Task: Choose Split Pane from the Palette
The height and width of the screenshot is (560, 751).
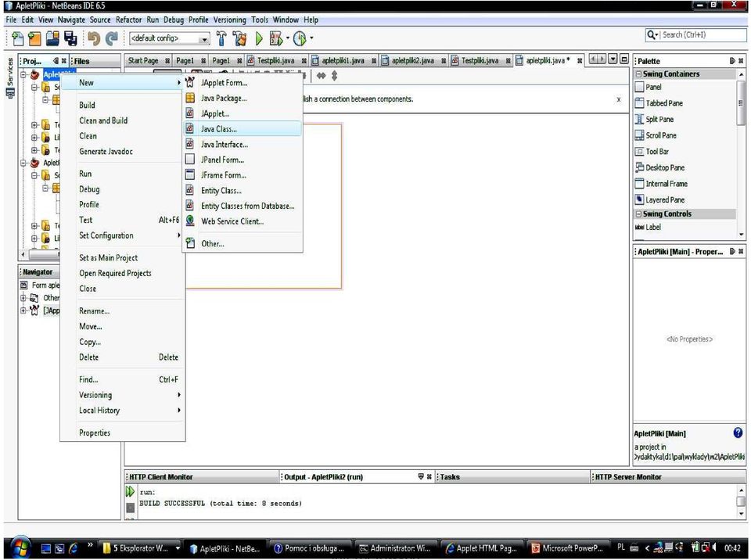Action: pos(654,120)
